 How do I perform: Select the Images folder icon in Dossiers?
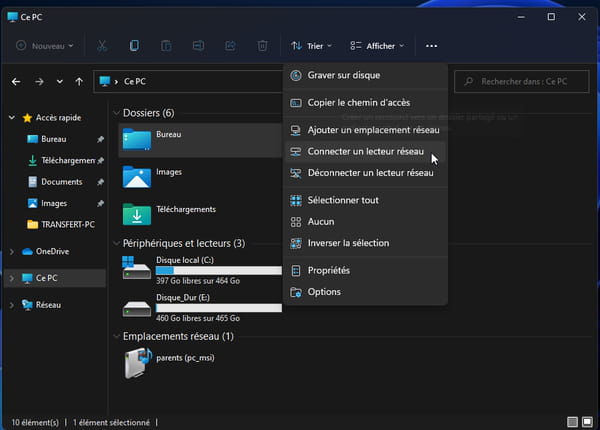click(x=137, y=177)
